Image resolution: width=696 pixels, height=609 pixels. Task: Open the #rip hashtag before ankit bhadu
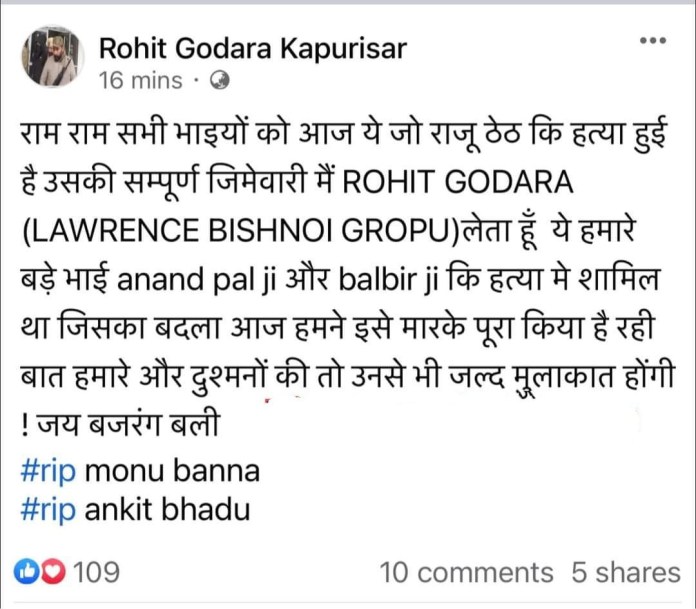(48, 510)
